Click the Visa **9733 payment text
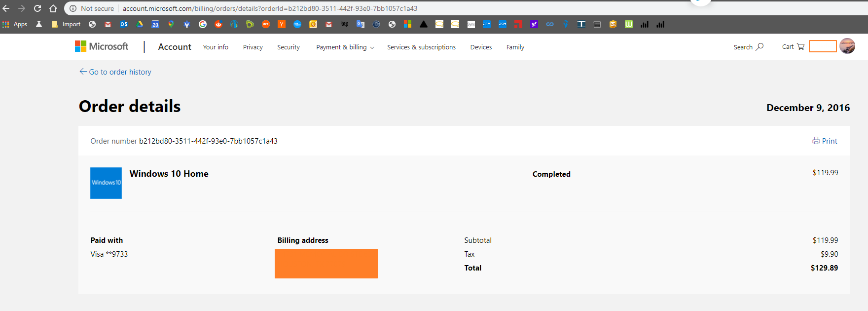This screenshot has width=868, height=311. [x=109, y=254]
